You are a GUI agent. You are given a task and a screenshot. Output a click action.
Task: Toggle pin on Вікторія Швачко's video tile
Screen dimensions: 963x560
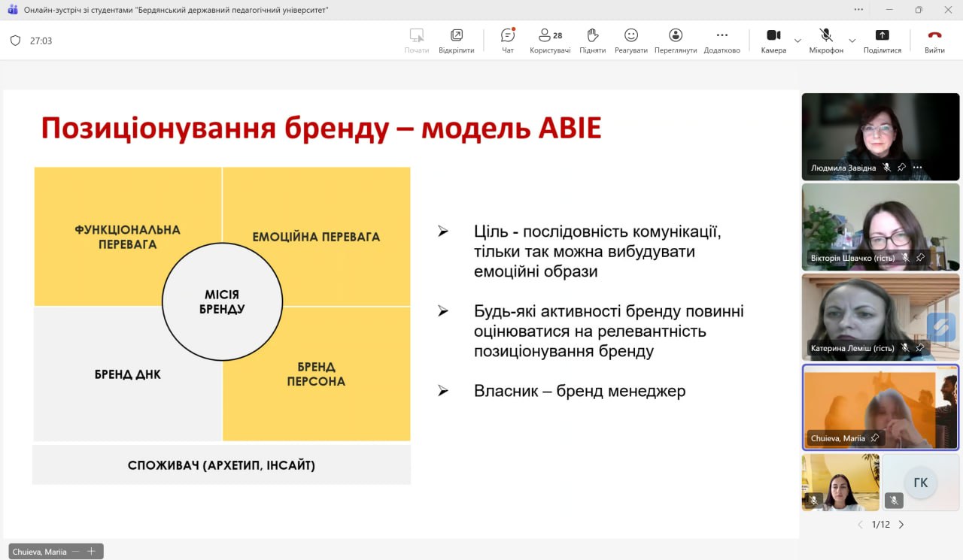[920, 258]
